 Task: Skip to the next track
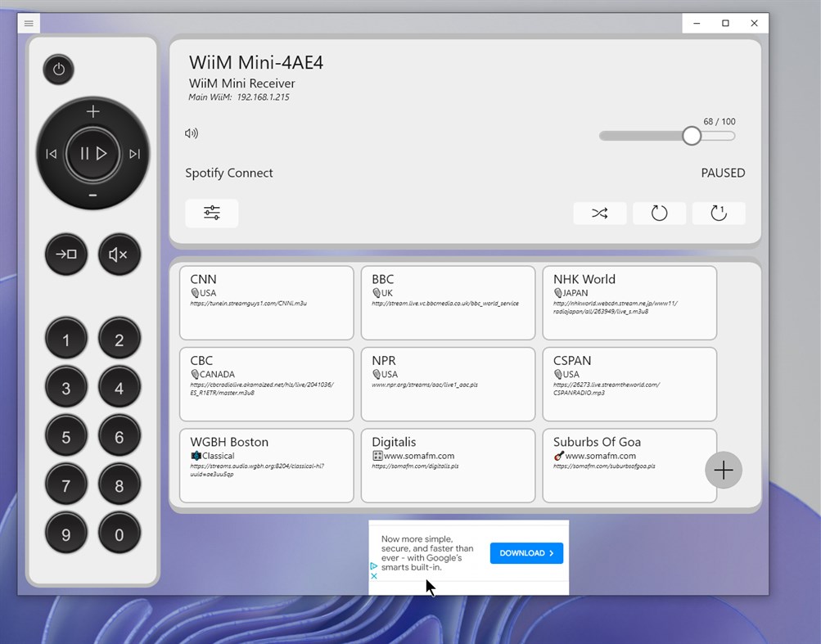tap(135, 153)
